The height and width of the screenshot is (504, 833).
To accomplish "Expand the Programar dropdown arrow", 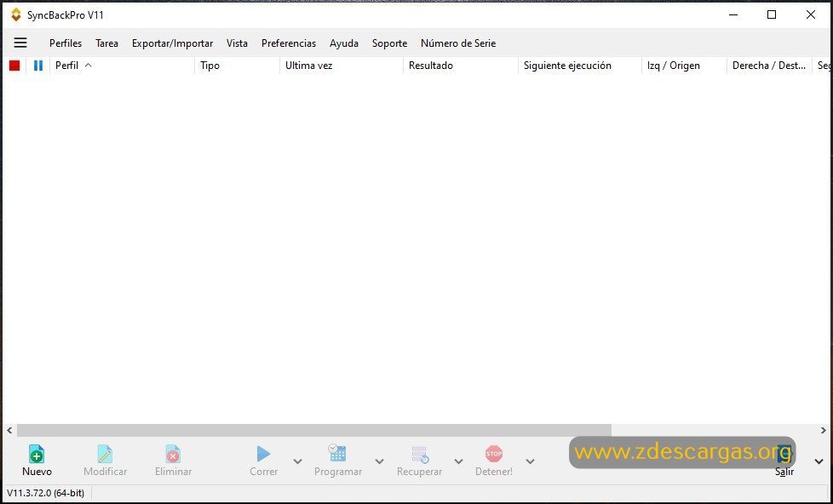I will (379, 461).
